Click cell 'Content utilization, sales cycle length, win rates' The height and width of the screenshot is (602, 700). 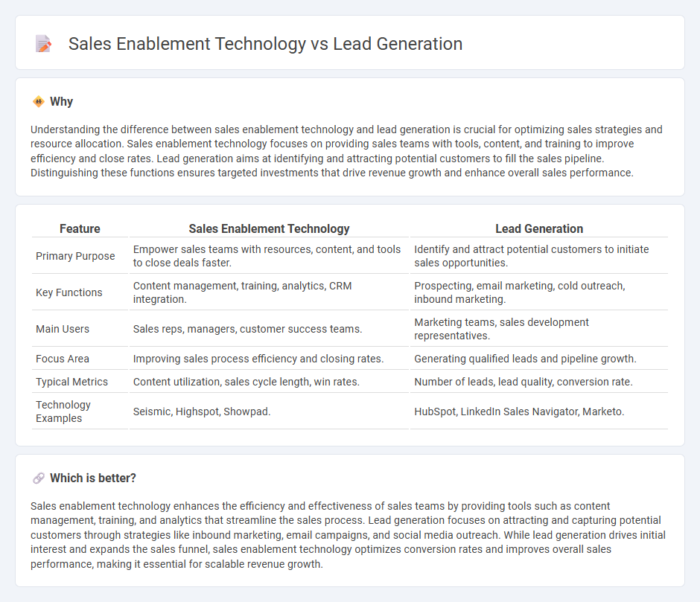[269, 382]
